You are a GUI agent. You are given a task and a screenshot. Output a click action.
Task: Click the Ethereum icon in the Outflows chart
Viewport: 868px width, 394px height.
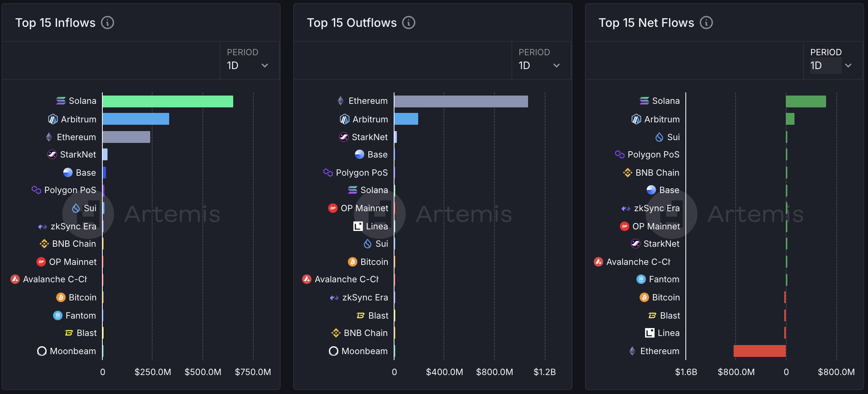[x=341, y=101]
